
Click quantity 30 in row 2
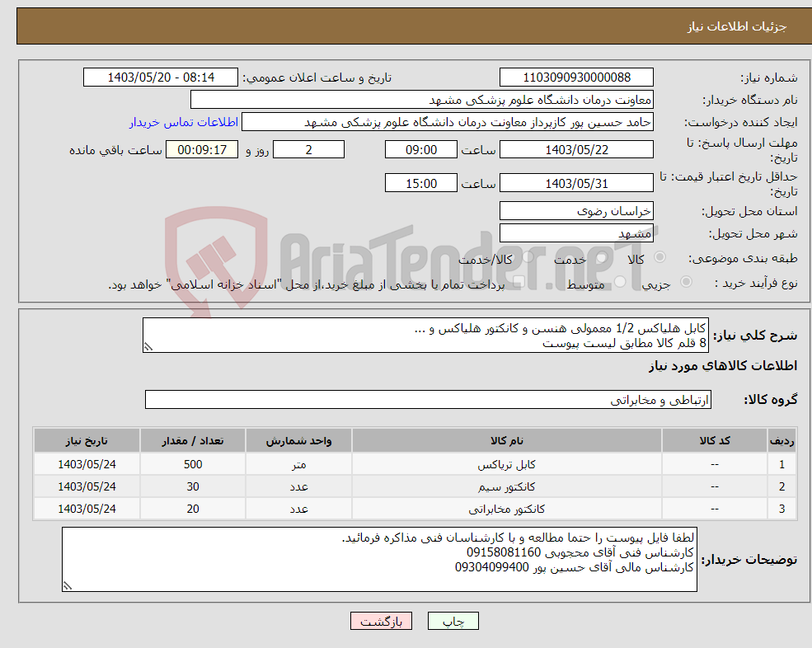[x=193, y=487]
